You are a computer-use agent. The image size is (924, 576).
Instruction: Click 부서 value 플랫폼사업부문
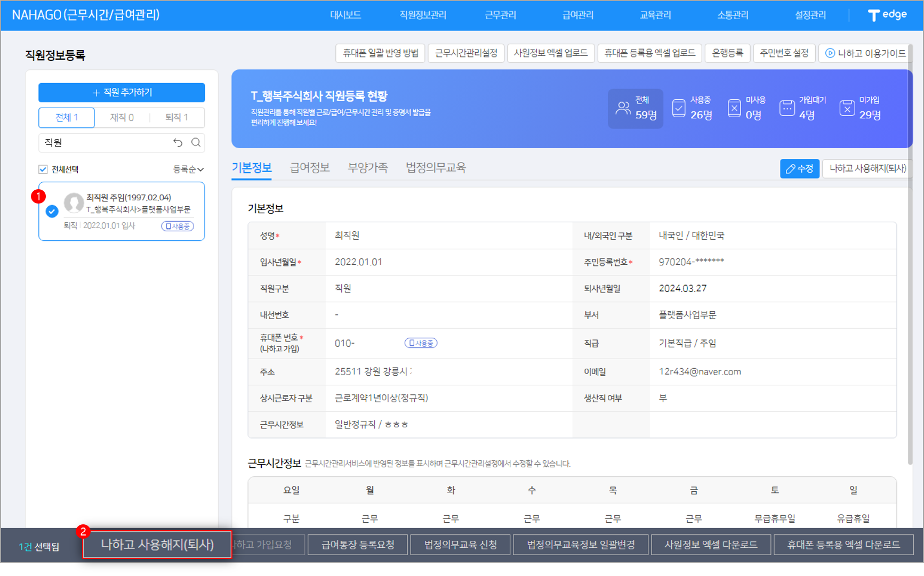pyautogui.click(x=687, y=315)
